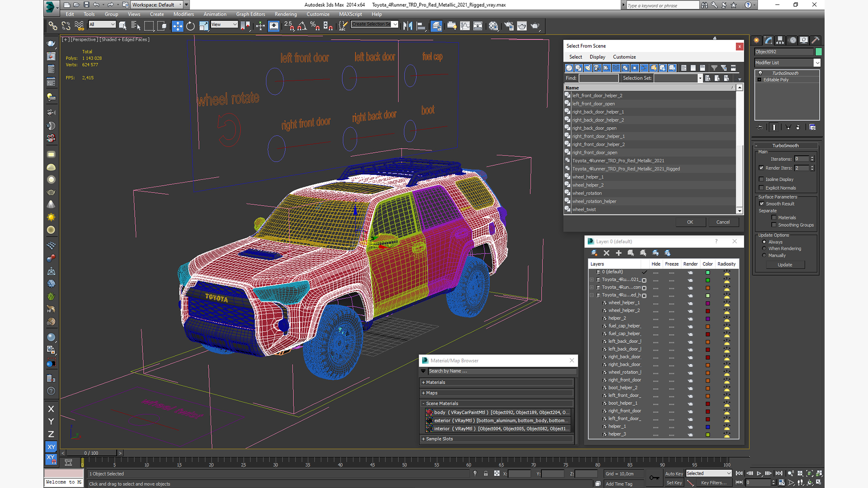Enable Isoline Display checkbox

tap(761, 179)
